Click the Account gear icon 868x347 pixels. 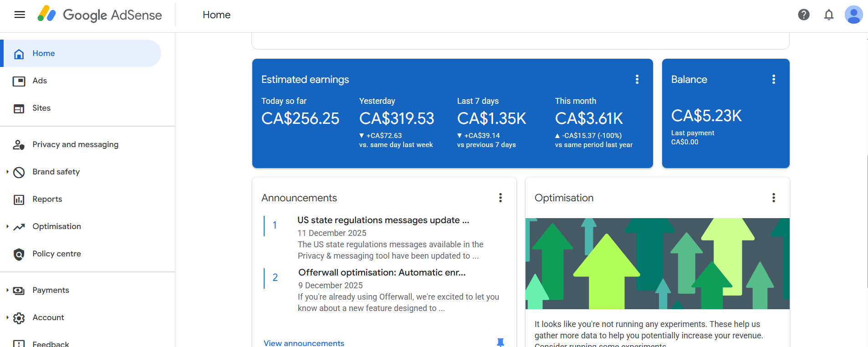point(19,318)
